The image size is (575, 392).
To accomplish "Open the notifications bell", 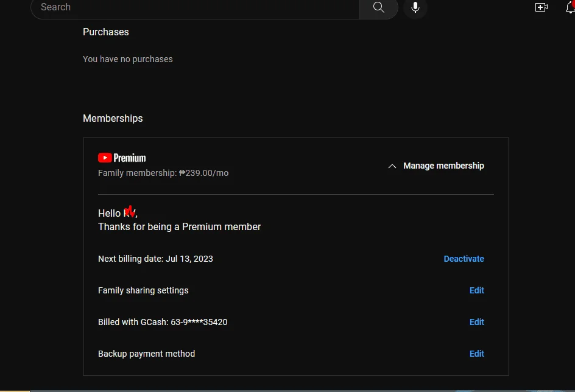I will pos(570,7).
